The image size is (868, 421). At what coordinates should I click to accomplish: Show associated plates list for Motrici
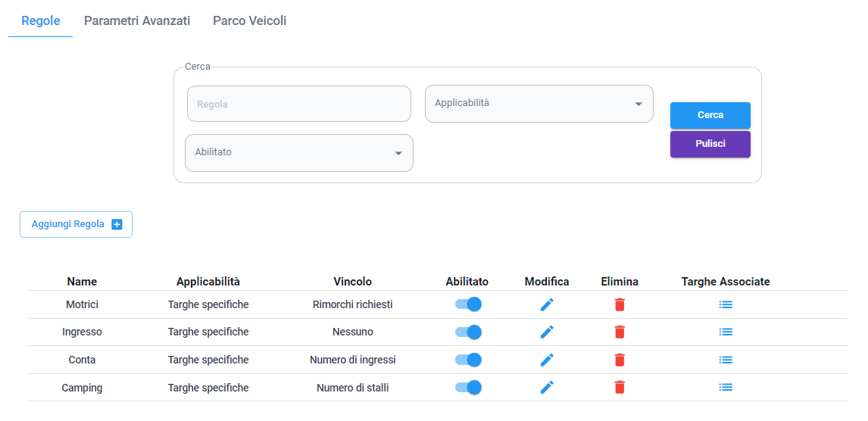(x=726, y=304)
